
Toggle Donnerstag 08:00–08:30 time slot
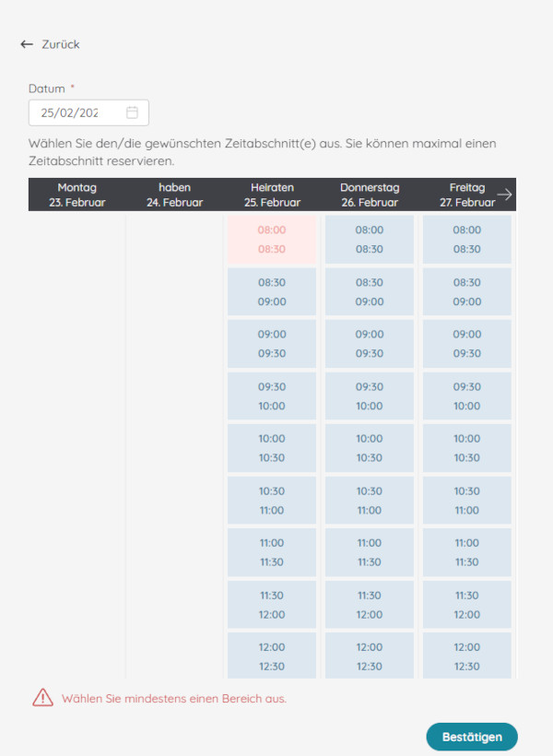[370, 239]
